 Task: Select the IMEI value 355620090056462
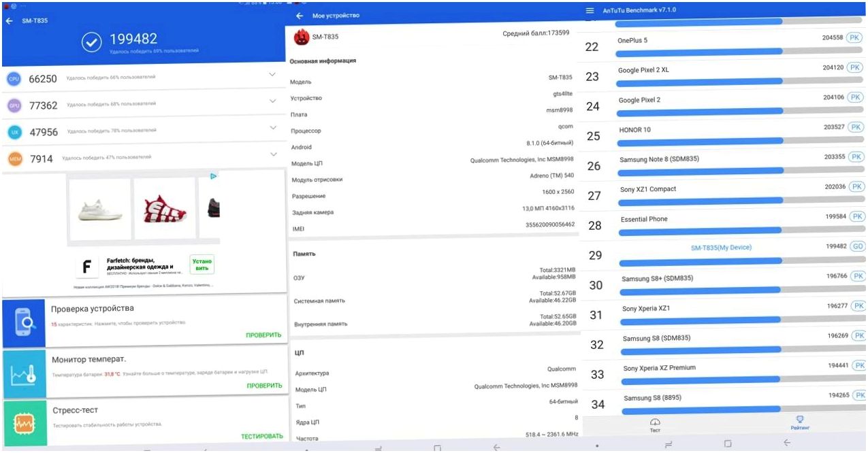coord(550,224)
